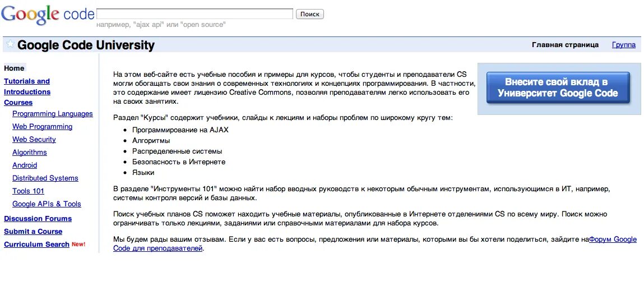Image resolution: width=644 pixels, height=286 pixels.
Task: Click the list item Программирование на AJAX
Action: click(180, 130)
